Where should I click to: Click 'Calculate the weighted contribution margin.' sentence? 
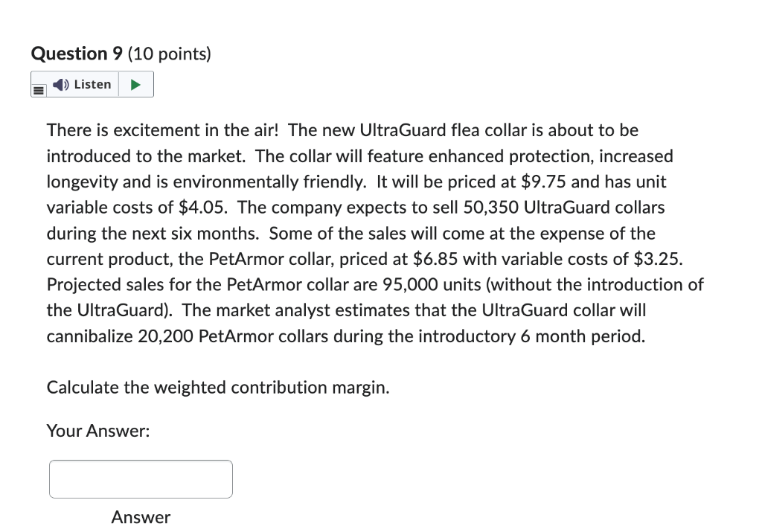click(x=217, y=388)
